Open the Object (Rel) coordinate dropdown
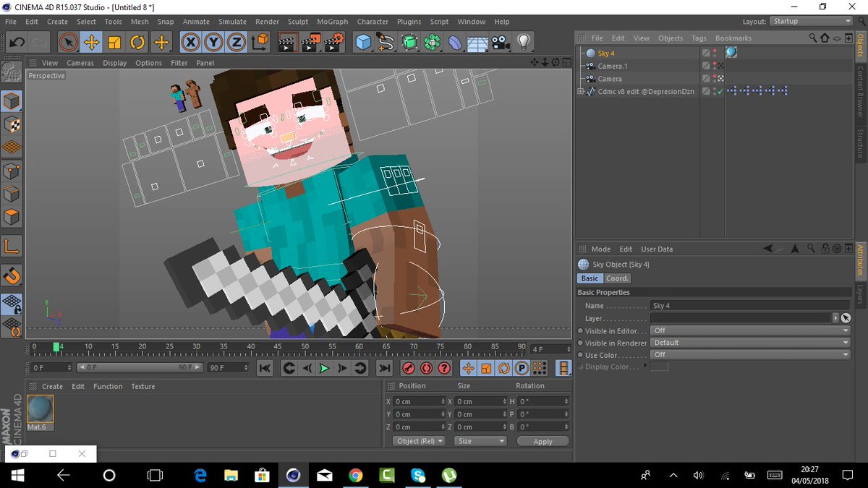 point(419,441)
